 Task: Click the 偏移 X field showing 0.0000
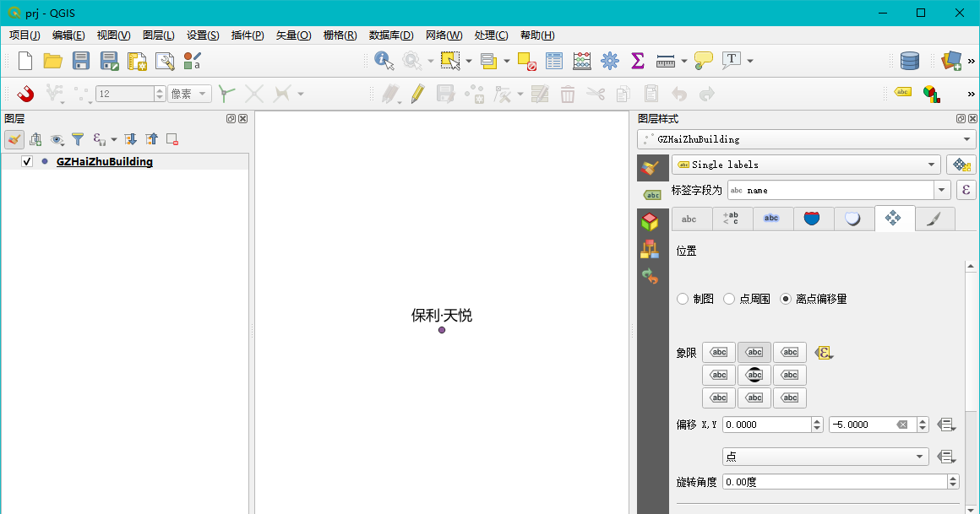pos(767,425)
